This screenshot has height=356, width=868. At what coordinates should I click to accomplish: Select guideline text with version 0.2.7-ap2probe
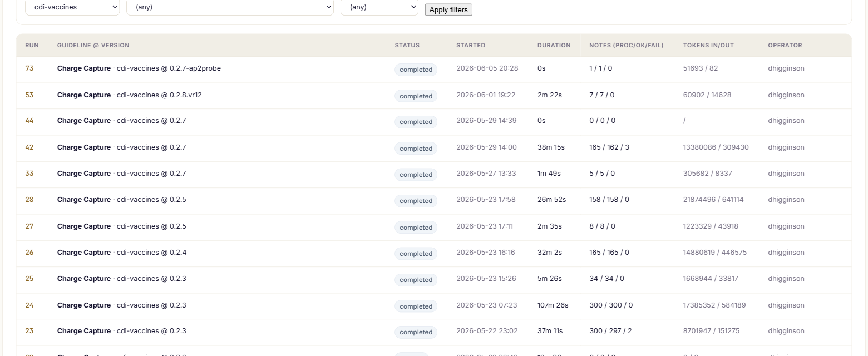pyautogui.click(x=139, y=68)
